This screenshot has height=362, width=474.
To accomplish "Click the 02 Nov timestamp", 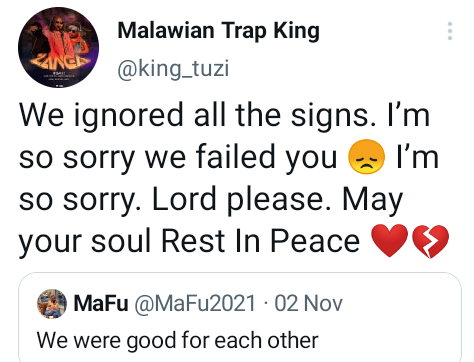I will [308, 304].
